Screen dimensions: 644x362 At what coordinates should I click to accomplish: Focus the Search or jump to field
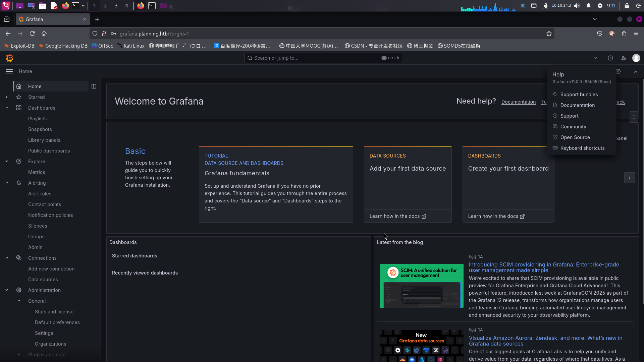(x=323, y=58)
